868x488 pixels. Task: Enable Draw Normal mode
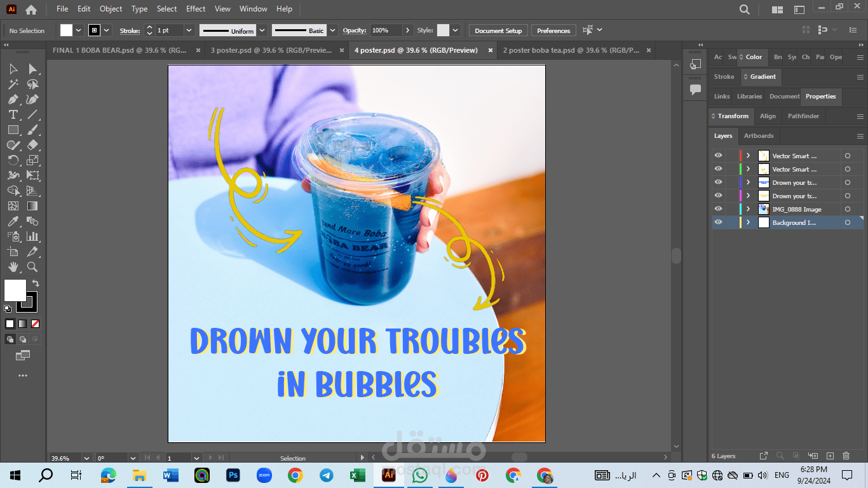point(10,339)
